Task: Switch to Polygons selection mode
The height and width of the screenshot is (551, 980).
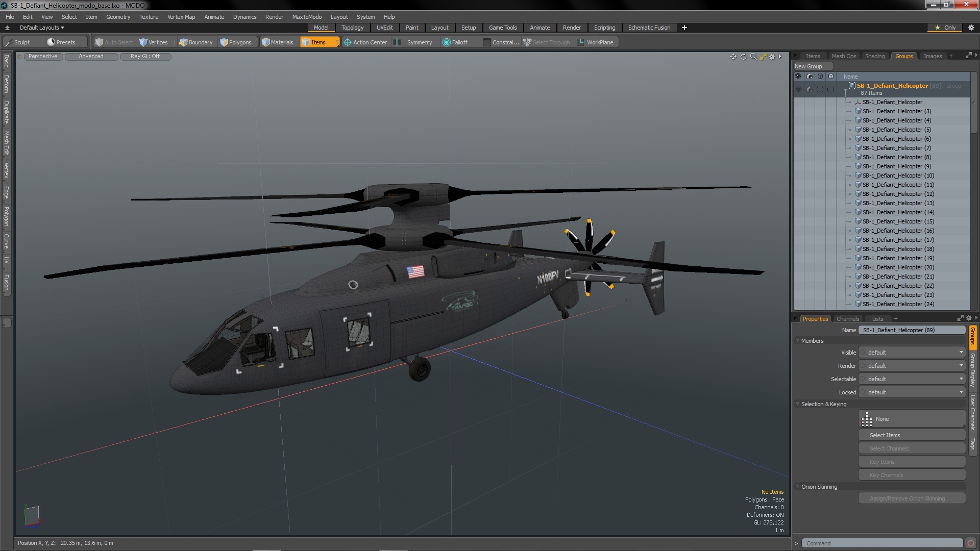Action: pos(236,42)
